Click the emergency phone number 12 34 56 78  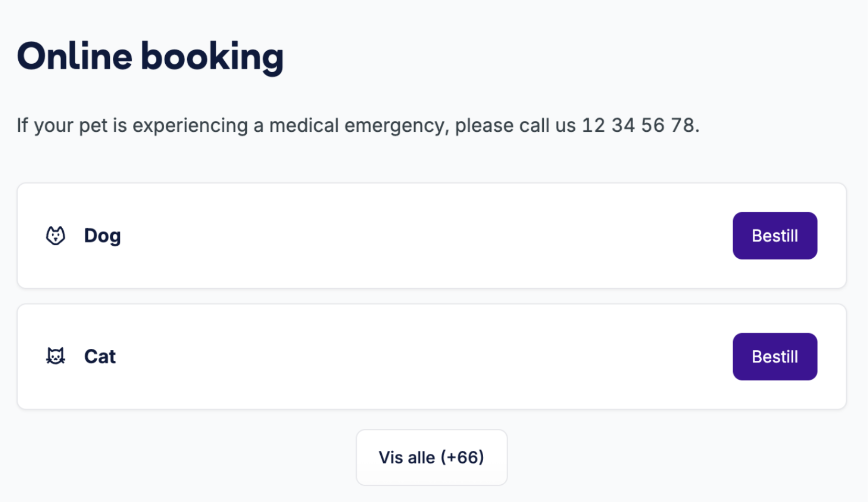(x=639, y=125)
